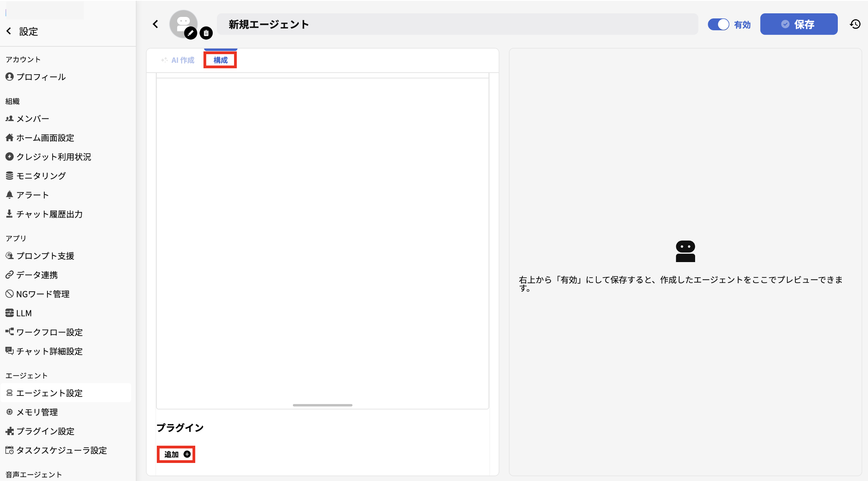
Task: Open the プロフィール account settings
Action: (x=41, y=77)
